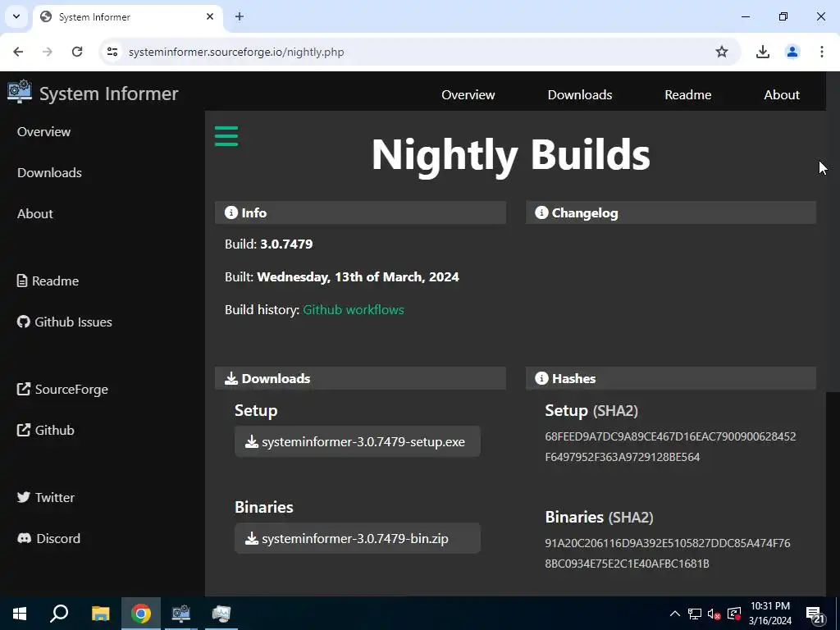Open Overview in top navigation

[x=468, y=95]
